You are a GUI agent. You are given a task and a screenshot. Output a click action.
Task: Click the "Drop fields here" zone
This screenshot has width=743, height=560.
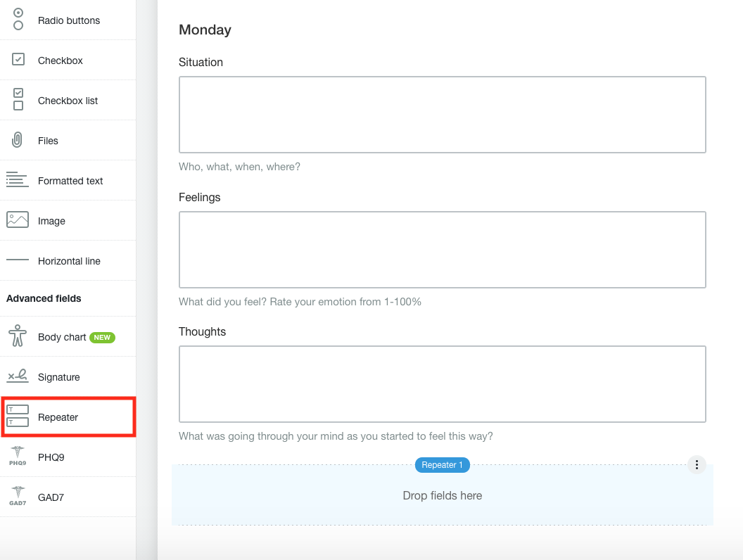442,496
